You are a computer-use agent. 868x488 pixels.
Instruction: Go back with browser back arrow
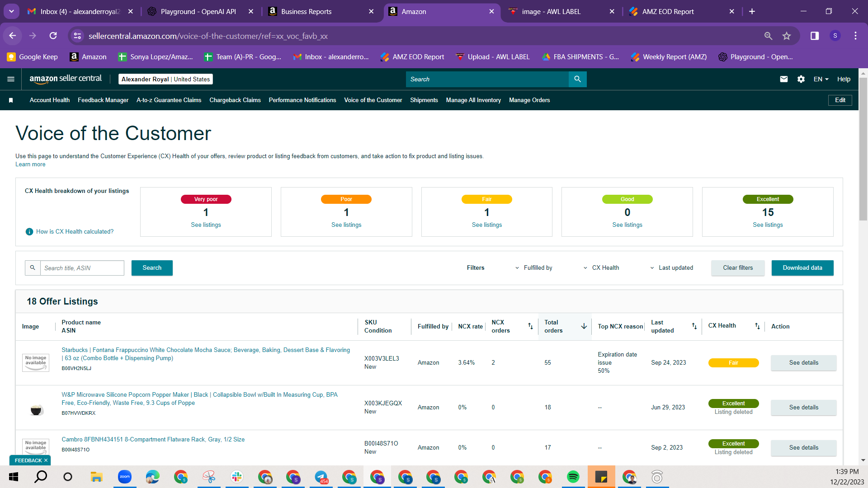click(13, 36)
